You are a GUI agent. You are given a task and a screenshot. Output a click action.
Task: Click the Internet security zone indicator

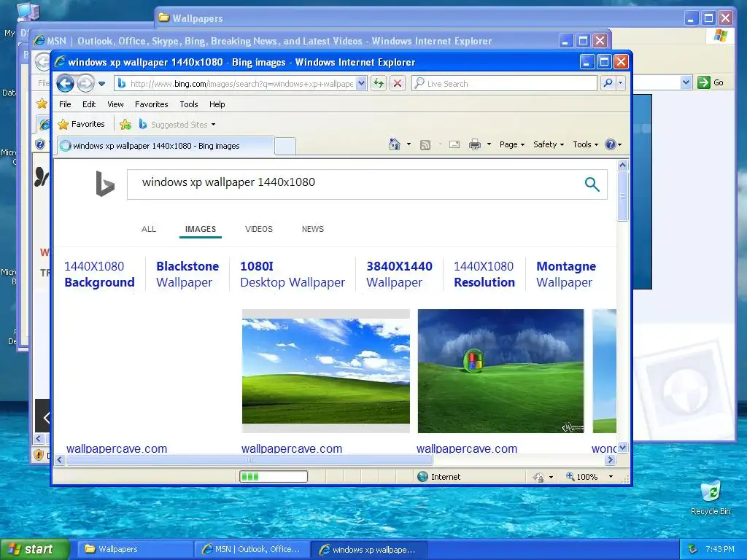click(x=438, y=477)
